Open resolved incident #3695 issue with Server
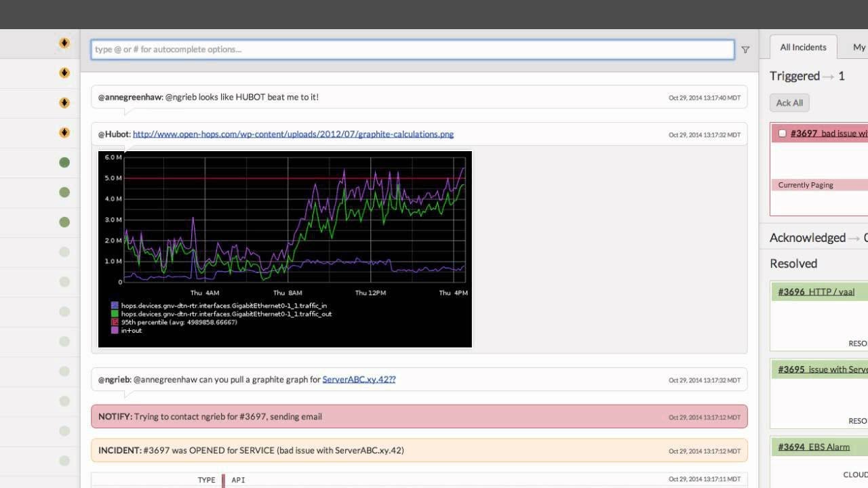This screenshot has width=868, height=488. [x=823, y=369]
